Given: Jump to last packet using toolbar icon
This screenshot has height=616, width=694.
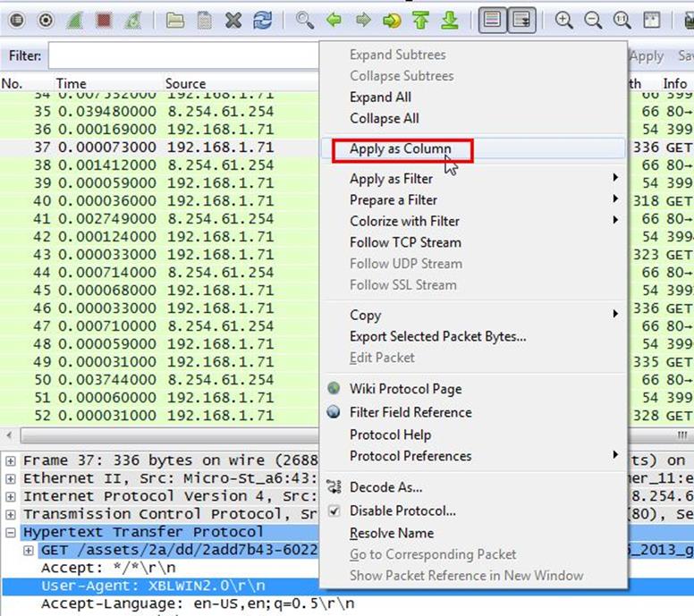Looking at the screenshot, I should (x=450, y=21).
